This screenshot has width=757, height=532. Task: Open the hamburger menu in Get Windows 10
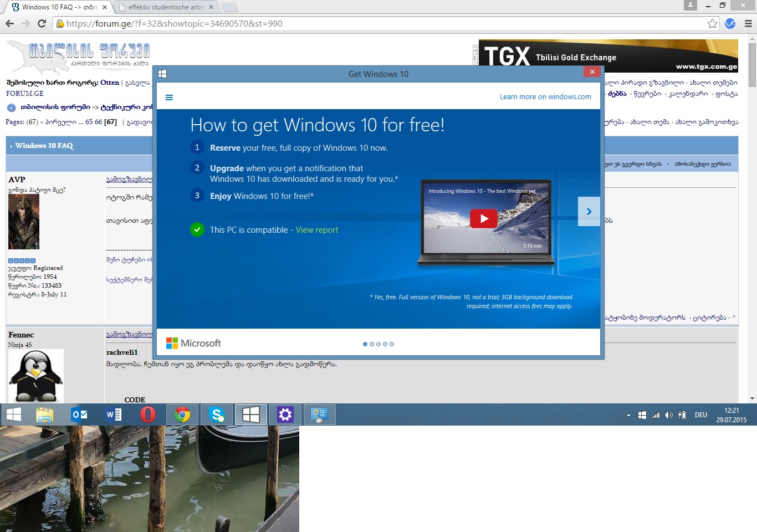tap(169, 98)
